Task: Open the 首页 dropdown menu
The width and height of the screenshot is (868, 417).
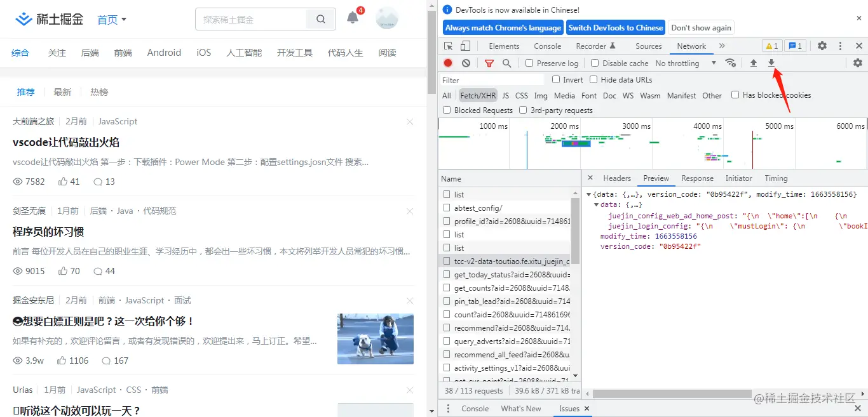Action: pos(112,20)
